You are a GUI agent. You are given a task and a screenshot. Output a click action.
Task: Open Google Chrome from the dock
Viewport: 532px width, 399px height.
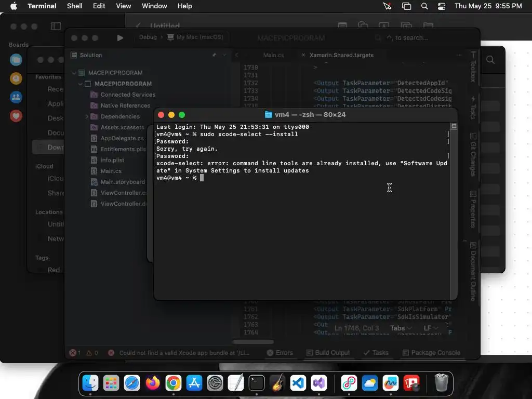174,383
